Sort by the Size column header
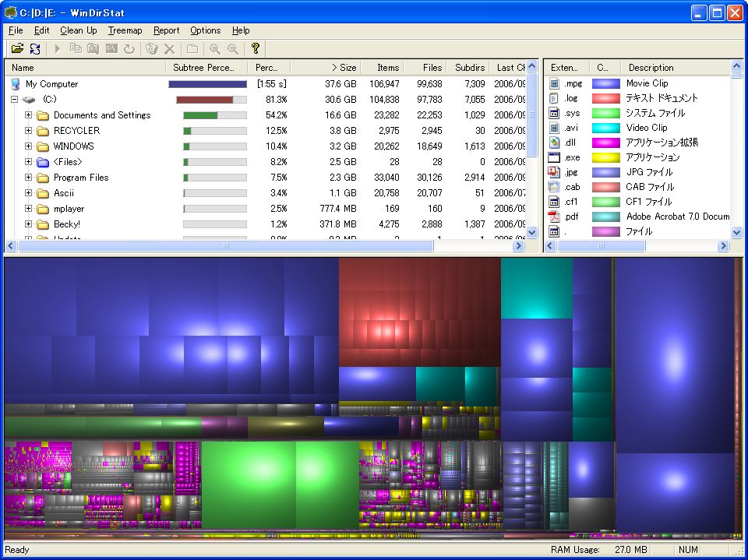Screen dimensions: 748x560 coord(326,68)
